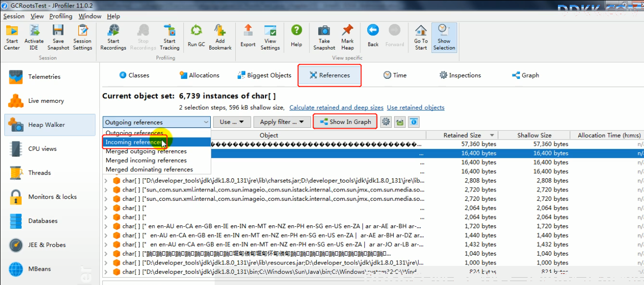
Task: Click the Allocation Time column header
Action: coord(607,135)
